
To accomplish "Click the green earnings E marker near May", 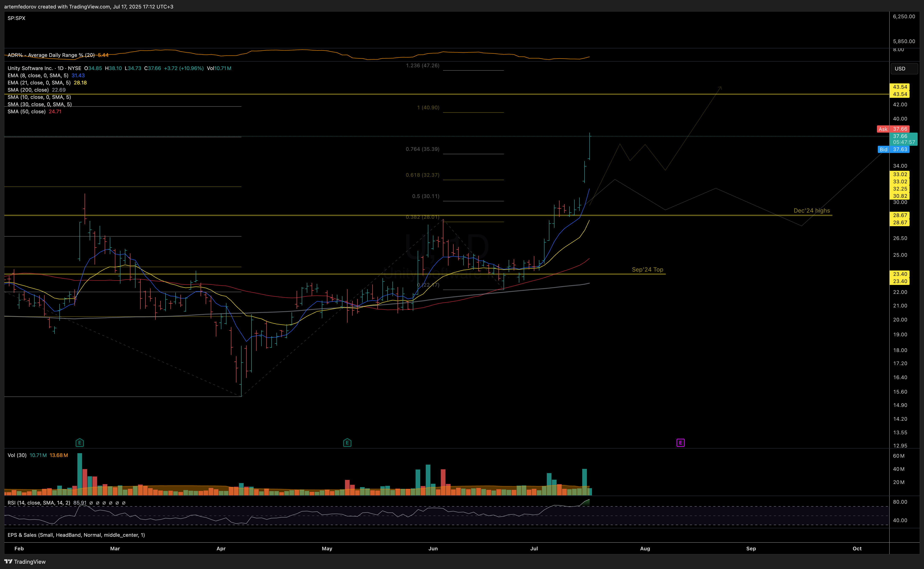I will (x=347, y=443).
